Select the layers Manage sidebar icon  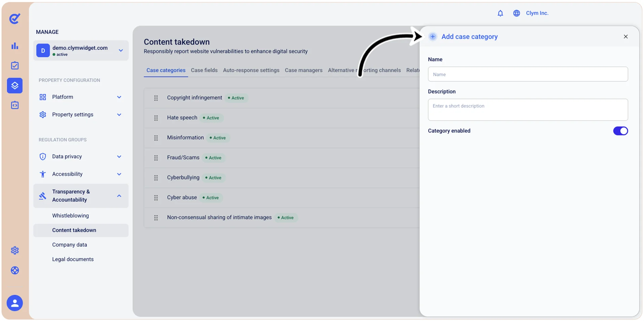[x=15, y=85]
